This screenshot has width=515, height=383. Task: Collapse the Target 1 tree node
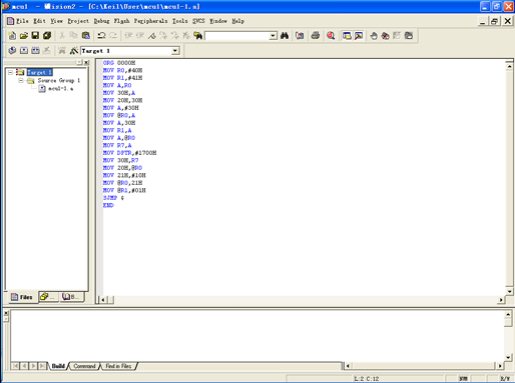pos(10,72)
